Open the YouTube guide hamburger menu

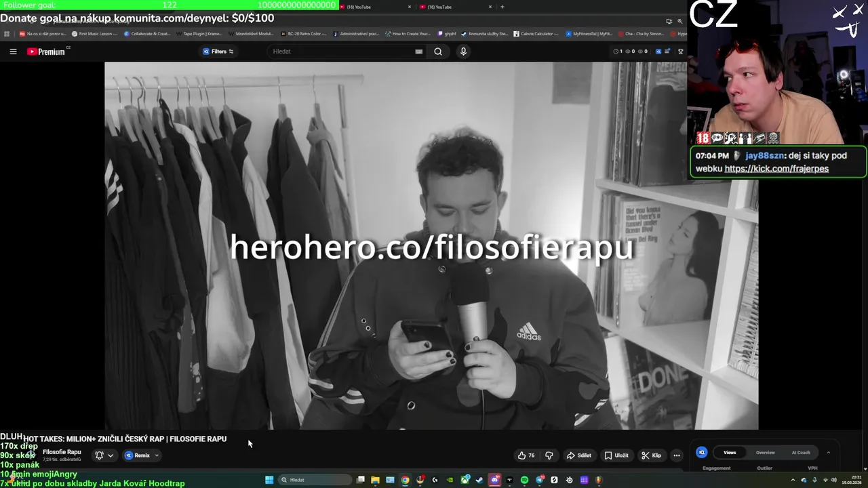(x=13, y=52)
